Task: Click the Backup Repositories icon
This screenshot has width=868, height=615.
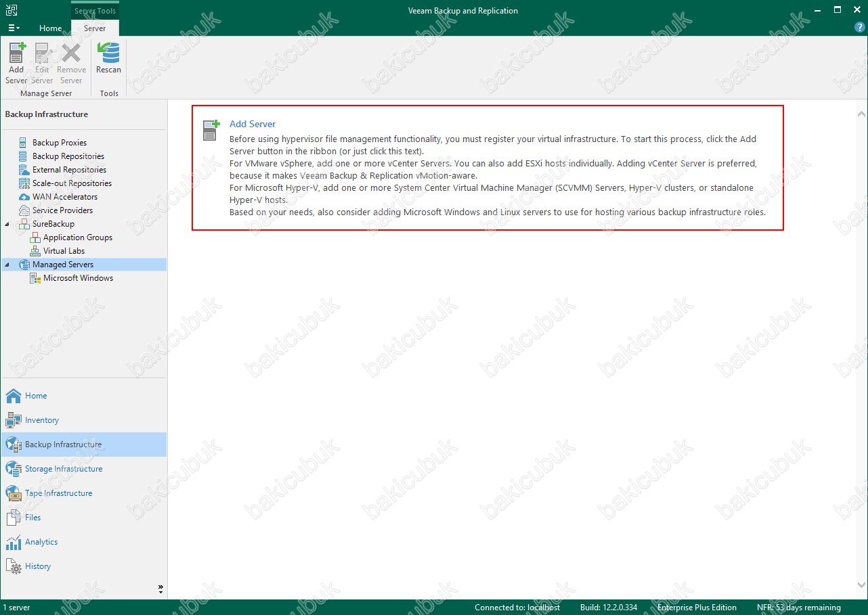Action: (x=24, y=156)
